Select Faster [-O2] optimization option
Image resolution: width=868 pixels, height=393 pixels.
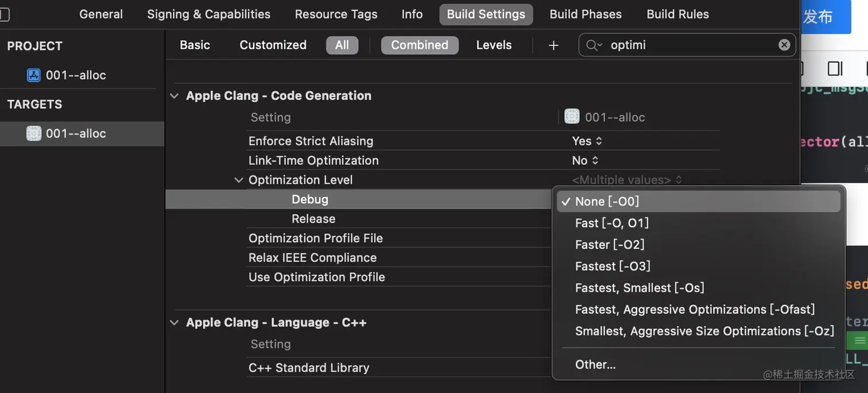click(610, 245)
